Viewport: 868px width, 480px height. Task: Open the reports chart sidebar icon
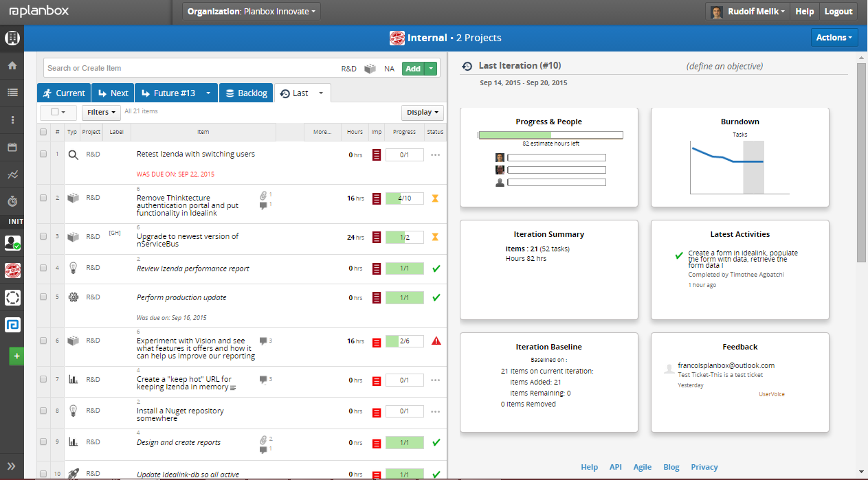pyautogui.click(x=12, y=175)
